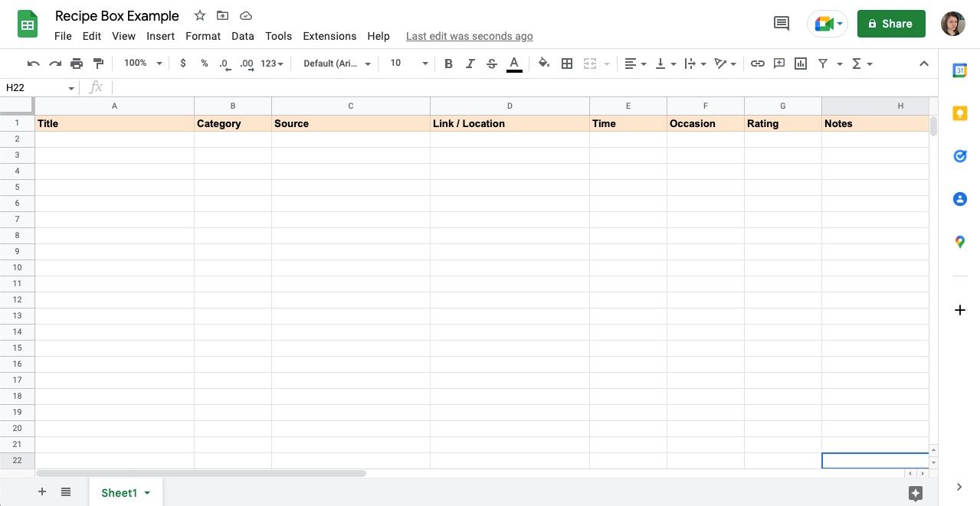The image size is (980, 506).
Task: Open the Edit menu
Action: (92, 36)
